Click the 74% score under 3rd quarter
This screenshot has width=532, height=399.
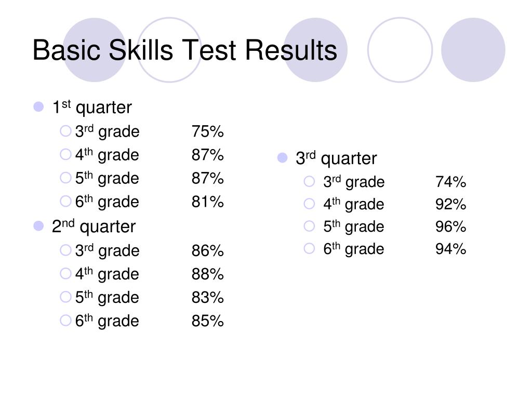[x=451, y=182]
